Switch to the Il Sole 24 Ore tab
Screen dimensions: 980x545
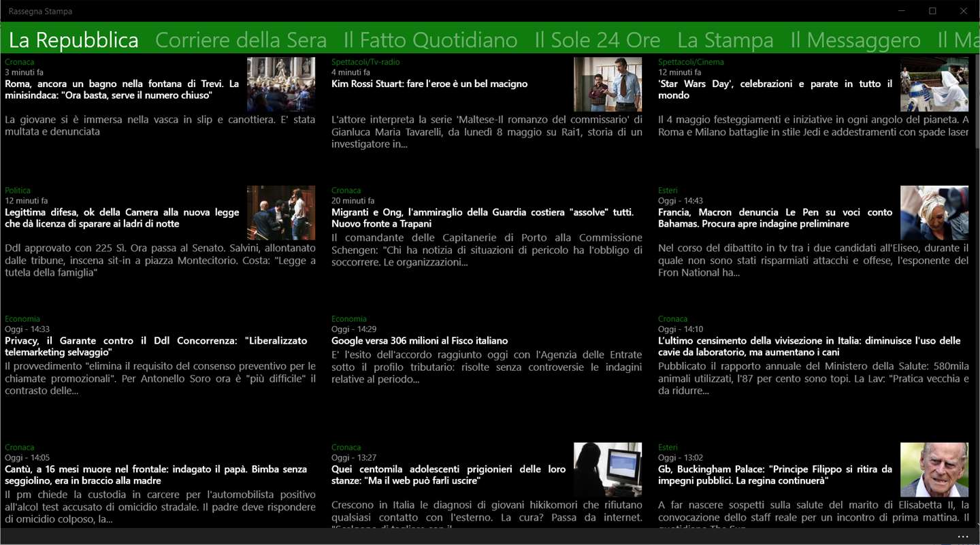[597, 40]
